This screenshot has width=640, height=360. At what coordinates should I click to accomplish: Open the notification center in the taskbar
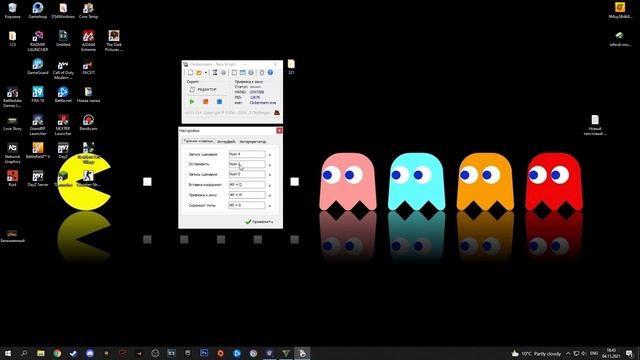629,353
